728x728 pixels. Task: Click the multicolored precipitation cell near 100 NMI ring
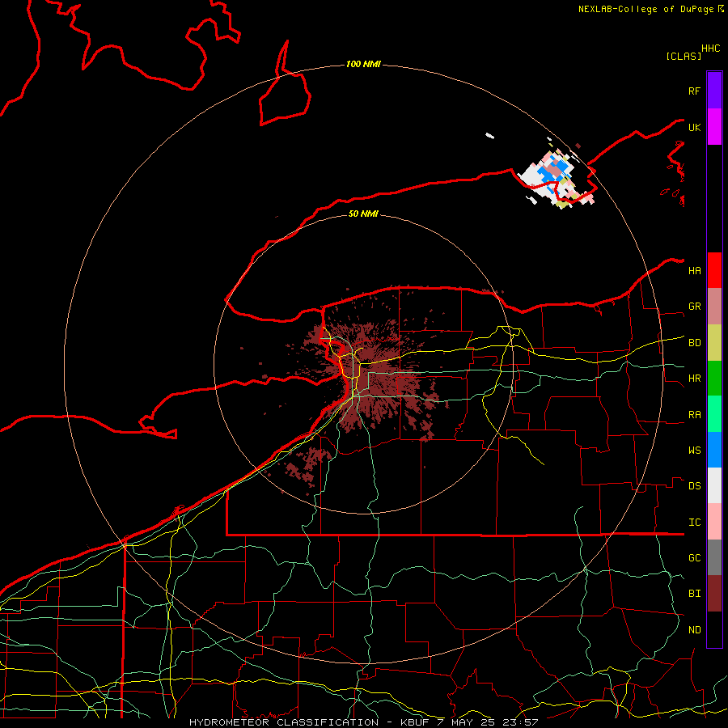tap(555, 179)
